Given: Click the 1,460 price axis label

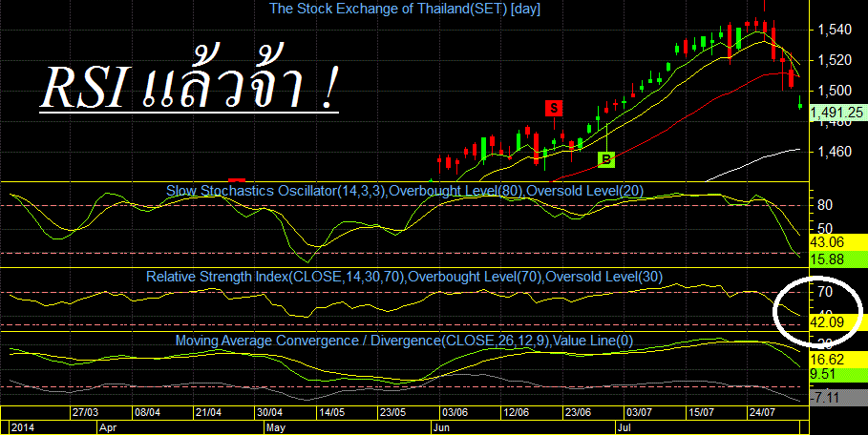Looking at the screenshot, I should click(833, 151).
